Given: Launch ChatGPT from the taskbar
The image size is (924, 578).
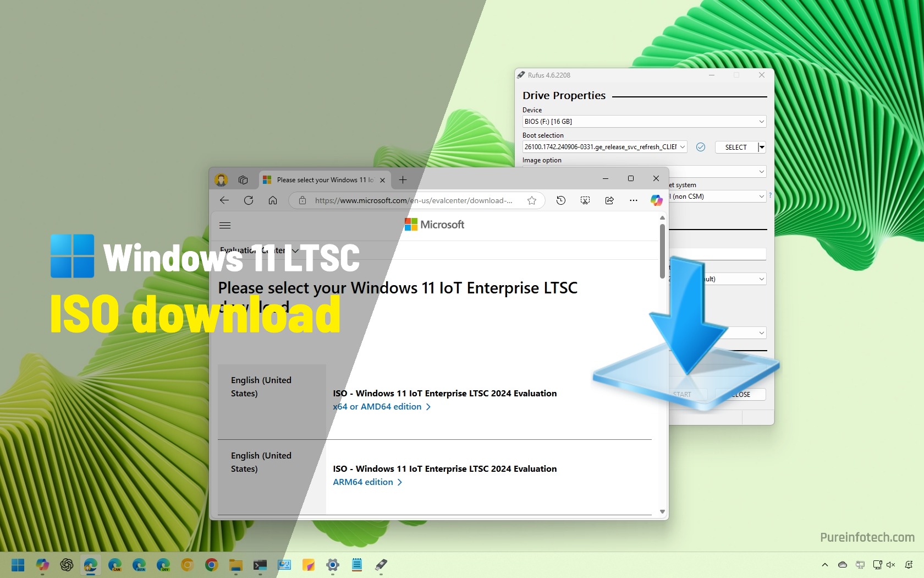Looking at the screenshot, I should click(67, 565).
